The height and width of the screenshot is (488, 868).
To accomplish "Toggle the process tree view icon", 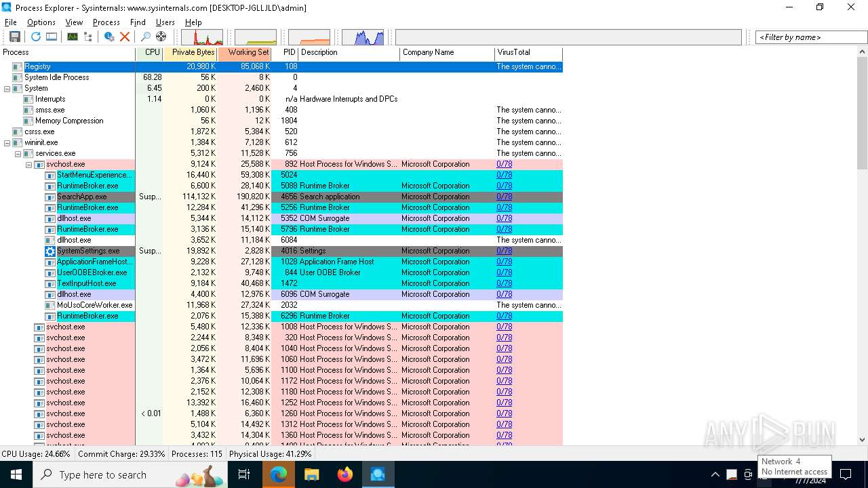I will tap(88, 37).
